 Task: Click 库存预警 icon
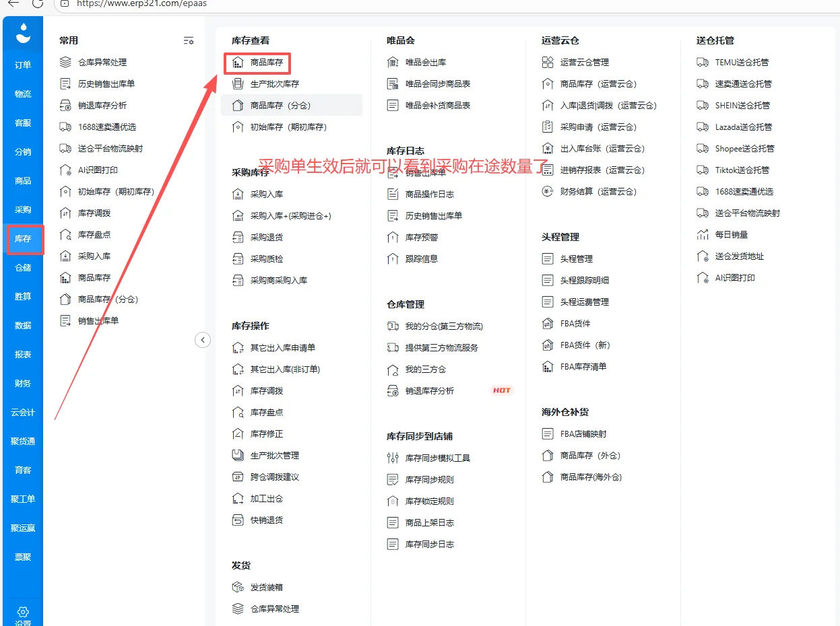coord(393,238)
